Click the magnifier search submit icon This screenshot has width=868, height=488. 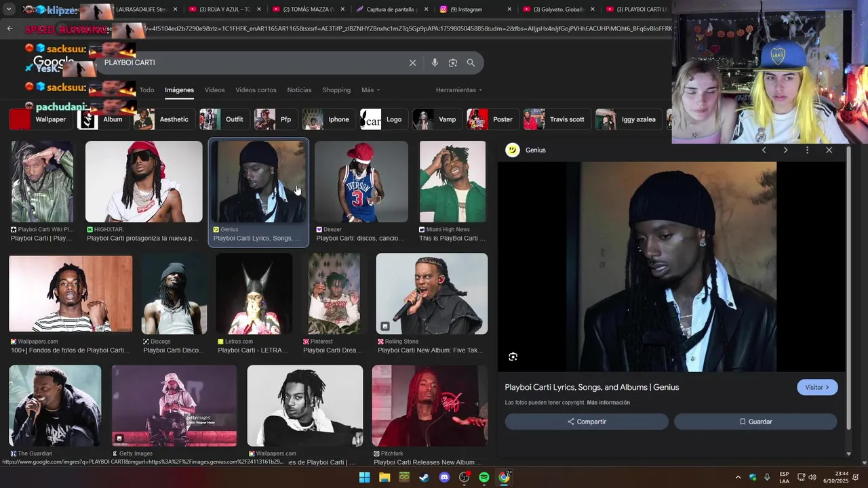tap(471, 62)
